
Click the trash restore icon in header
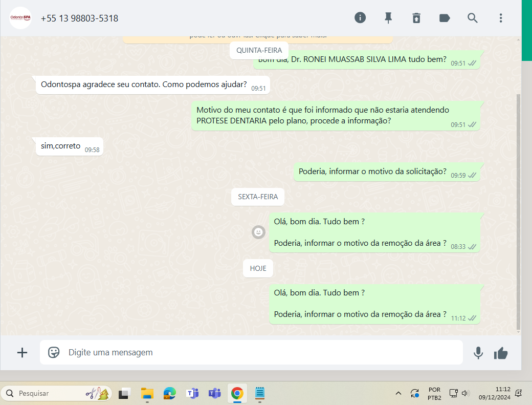click(x=416, y=18)
